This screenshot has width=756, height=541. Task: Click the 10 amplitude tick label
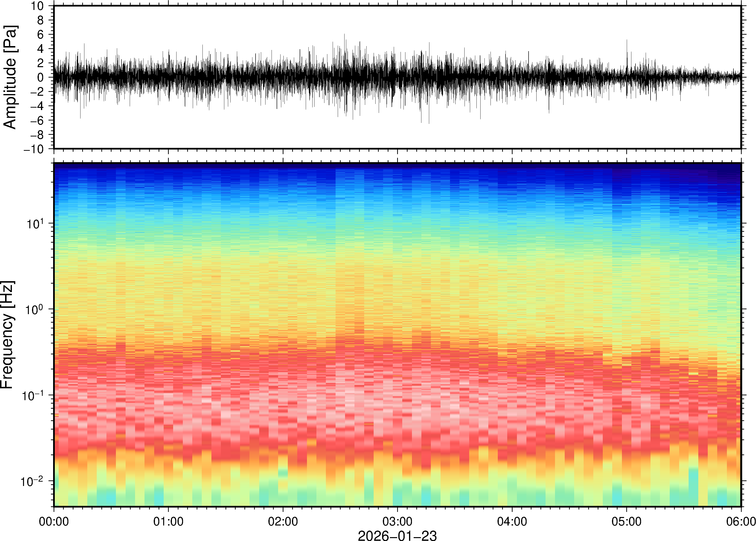tap(37, 6)
